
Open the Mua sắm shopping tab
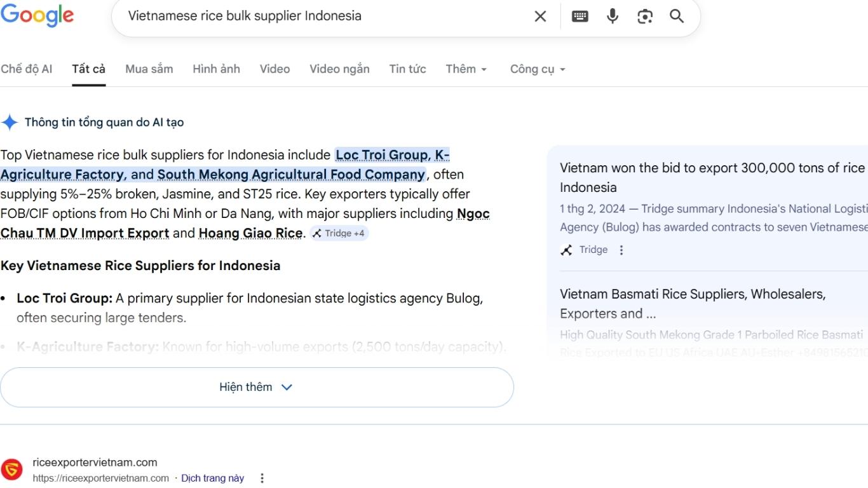[149, 69]
